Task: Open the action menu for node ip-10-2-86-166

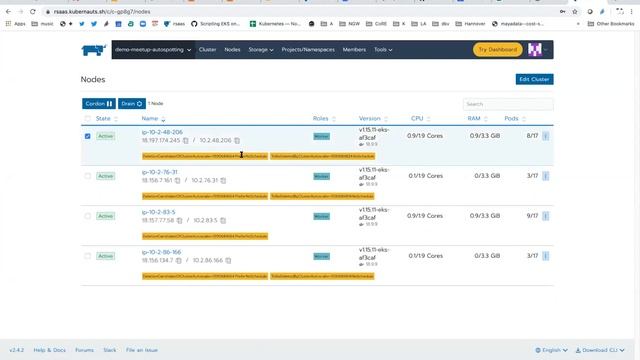Action: pyautogui.click(x=545, y=256)
